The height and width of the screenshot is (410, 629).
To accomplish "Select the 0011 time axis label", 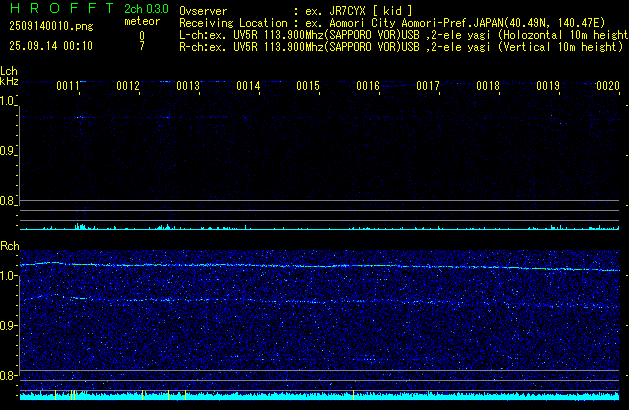I will (x=68, y=86).
